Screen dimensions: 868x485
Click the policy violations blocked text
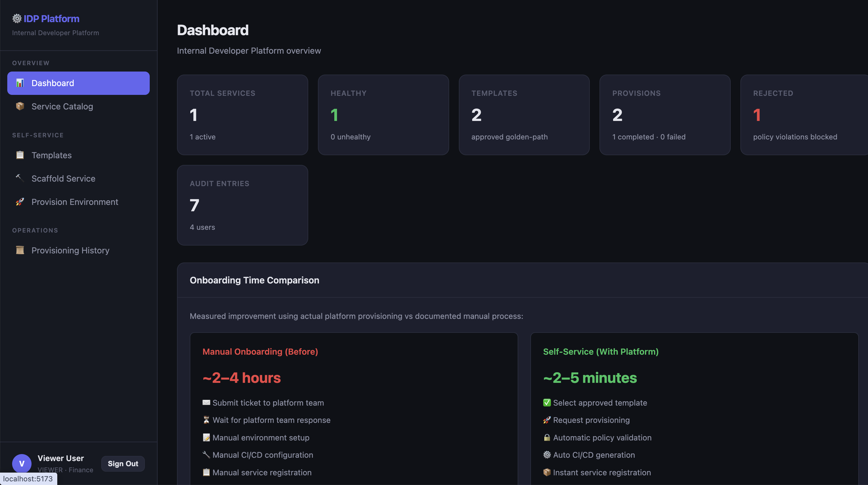pyautogui.click(x=795, y=137)
